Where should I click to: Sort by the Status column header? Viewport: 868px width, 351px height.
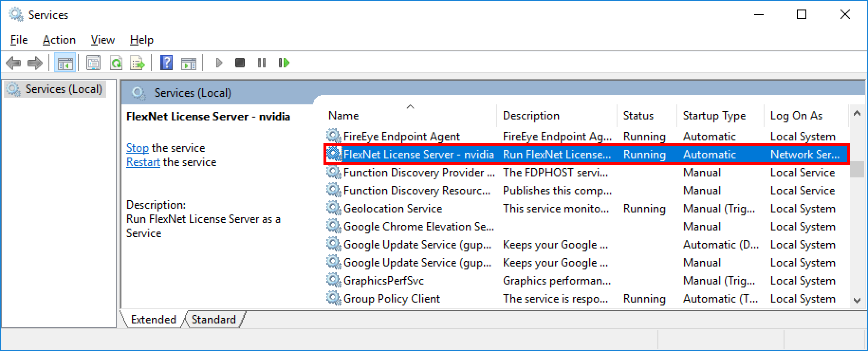tap(647, 115)
